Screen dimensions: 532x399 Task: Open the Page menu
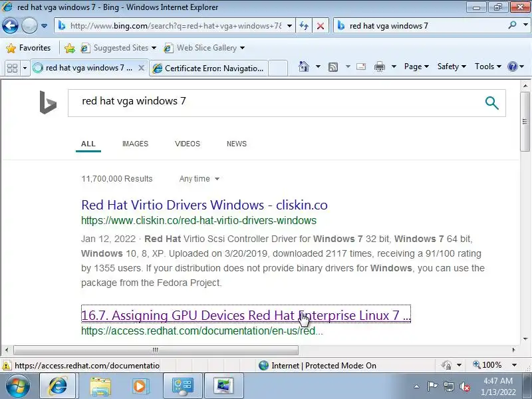(416, 66)
